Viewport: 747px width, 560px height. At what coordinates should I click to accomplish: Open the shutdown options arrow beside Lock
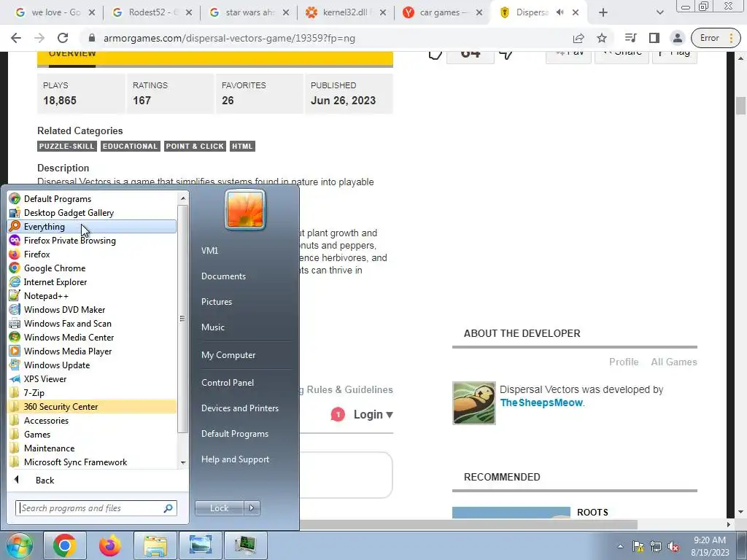click(252, 508)
